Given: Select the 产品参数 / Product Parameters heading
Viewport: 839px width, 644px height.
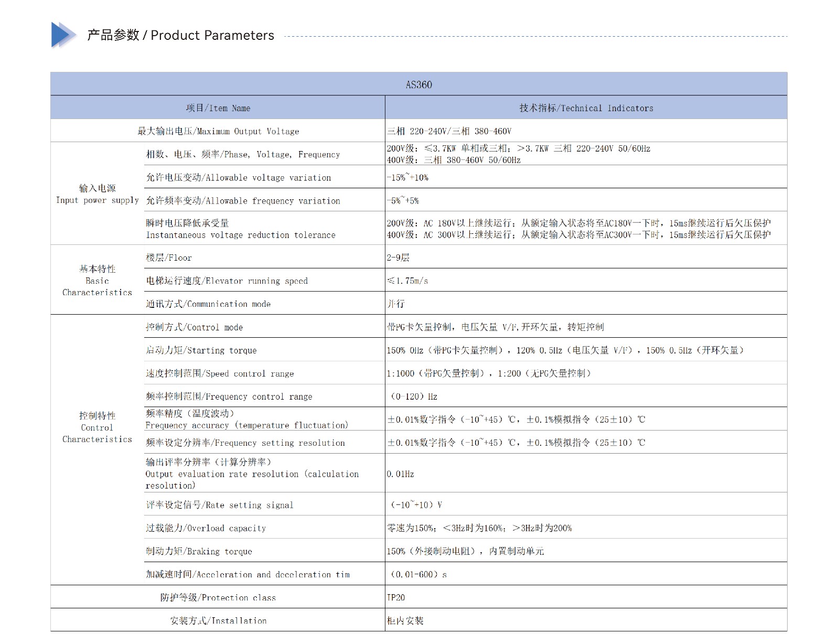Looking at the screenshot, I should 180,35.
